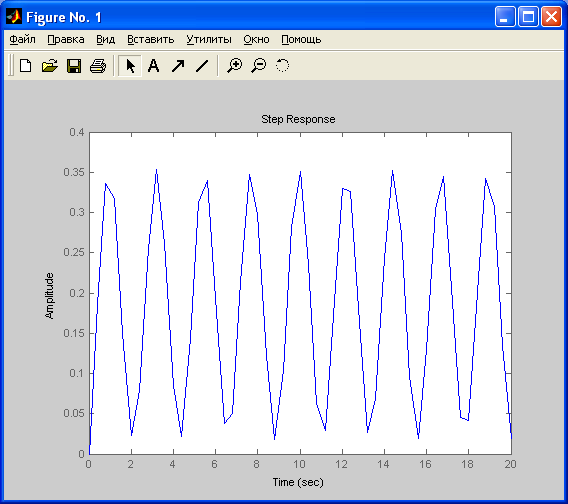The width and height of the screenshot is (568, 504).
Task: Expand the Утилиты menu
Action: coord(209,39)
